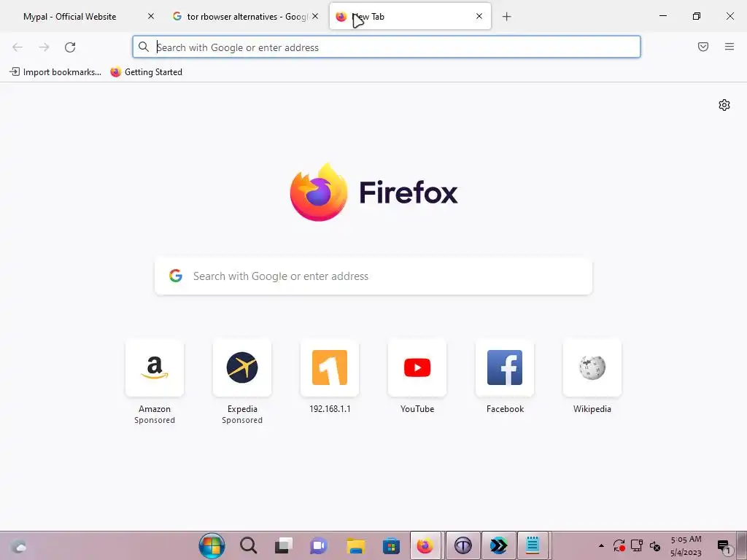Switch to tor rbowser alternatives Google tab

click(247, 17)
